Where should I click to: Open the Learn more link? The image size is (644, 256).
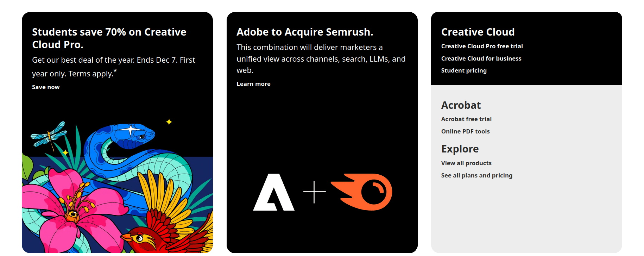click(253, 84)
